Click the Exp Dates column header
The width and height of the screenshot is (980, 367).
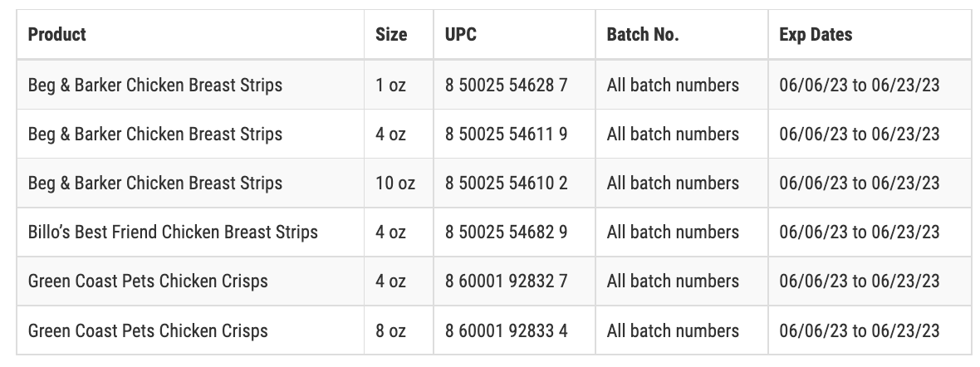click(x=816, y=34)
